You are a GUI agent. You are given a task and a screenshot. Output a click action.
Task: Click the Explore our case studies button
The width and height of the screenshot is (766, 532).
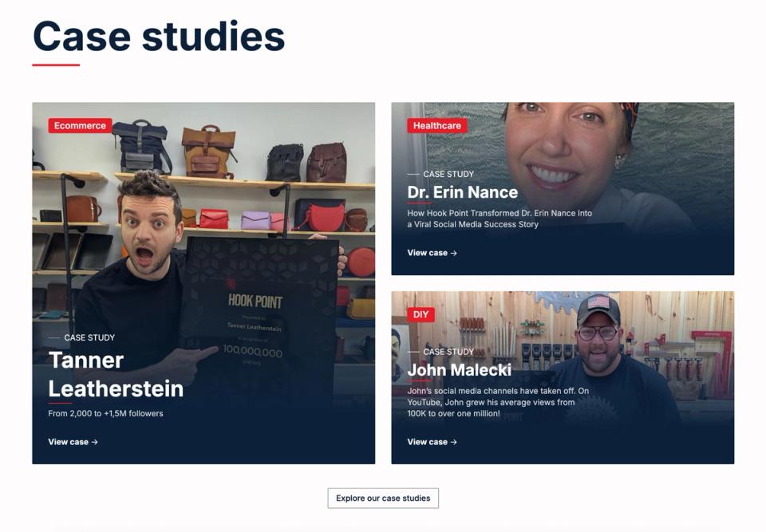coord(383,499)
